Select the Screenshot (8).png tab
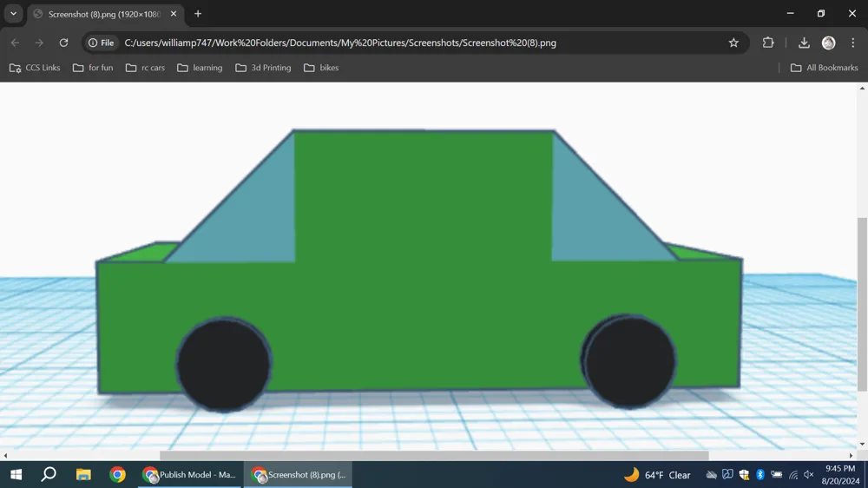The height and width of the screenshot is (488, 868). click(104, 14)
